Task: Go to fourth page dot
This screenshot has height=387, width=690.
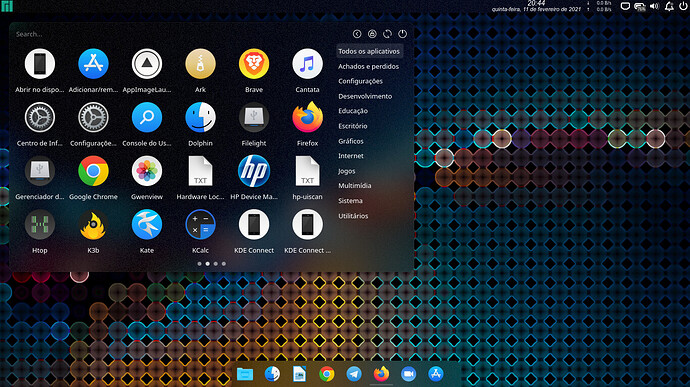Action: pos(224,264)
